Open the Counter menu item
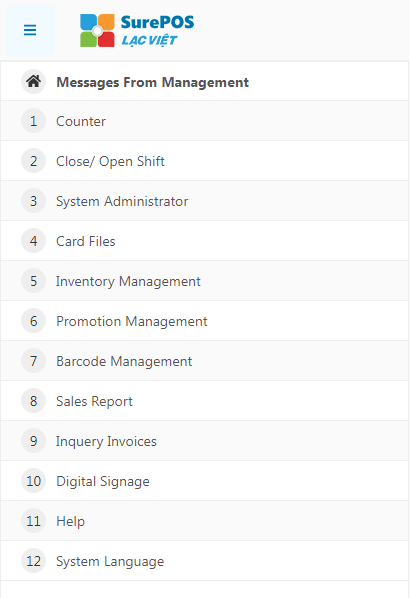This screenshot has height=598, width=411. click(205, 121)
